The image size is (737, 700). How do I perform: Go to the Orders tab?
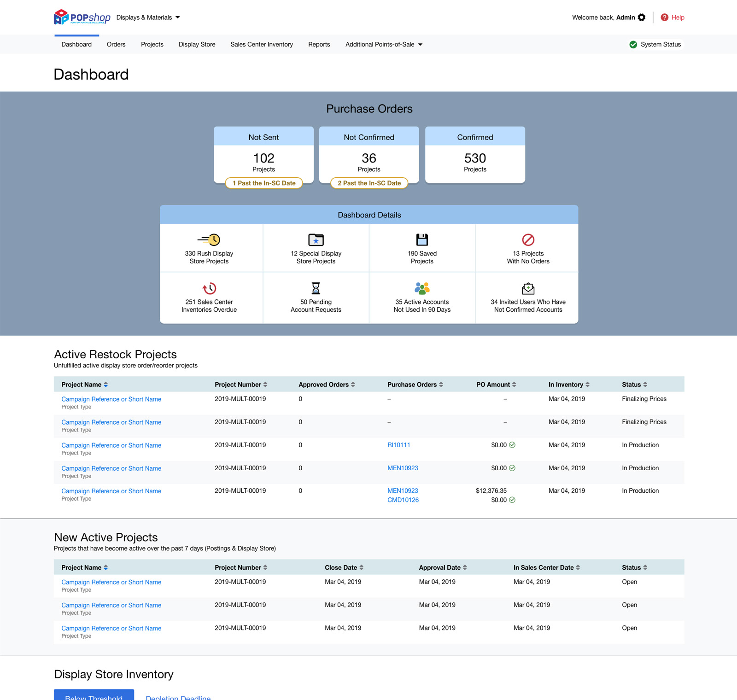coord(116,45)
